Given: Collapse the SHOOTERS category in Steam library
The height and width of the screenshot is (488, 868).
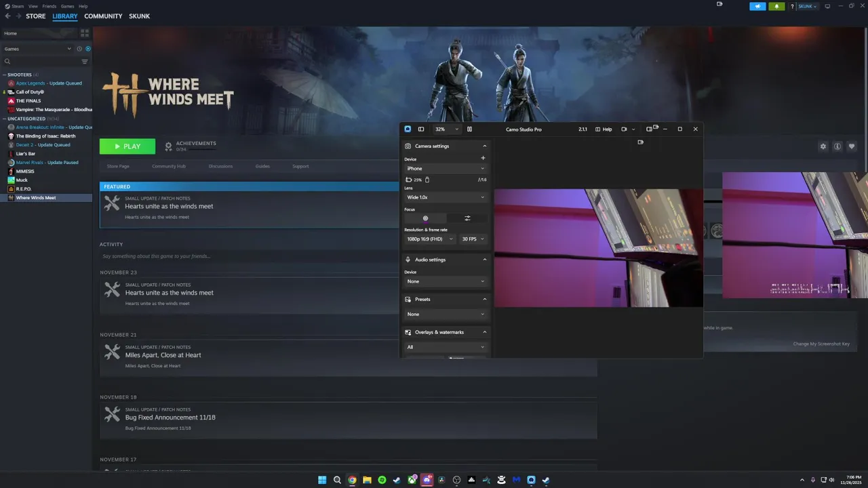Looking at the screenshot, I should tap(4, 75).
